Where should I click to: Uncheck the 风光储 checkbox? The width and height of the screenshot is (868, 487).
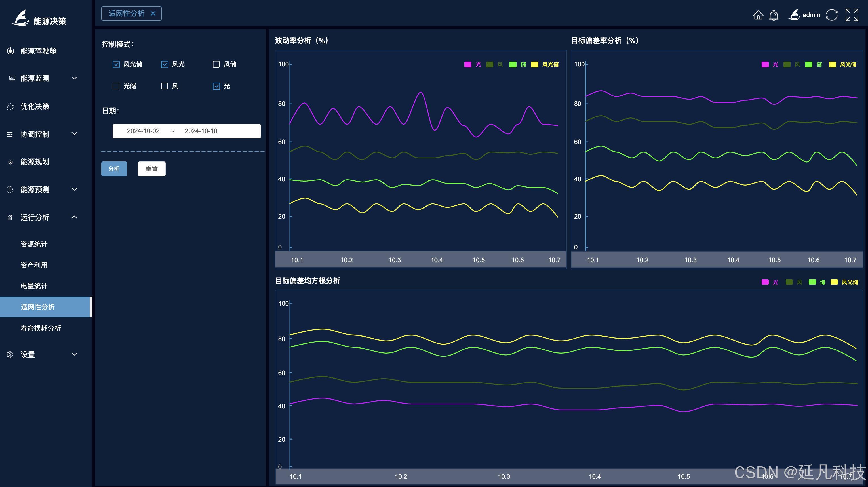tap(116, 64)
